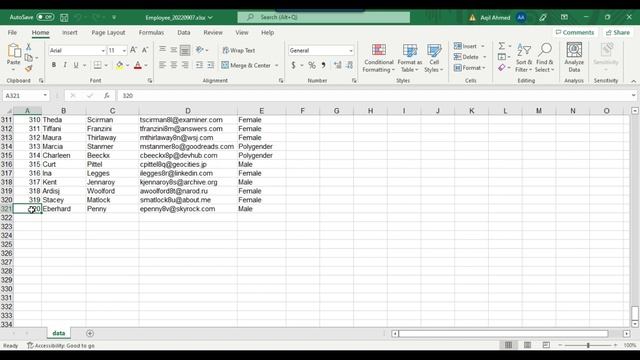This screenshot has height=360, width=640.
Task: Align text left
Action: click(162, 65)
